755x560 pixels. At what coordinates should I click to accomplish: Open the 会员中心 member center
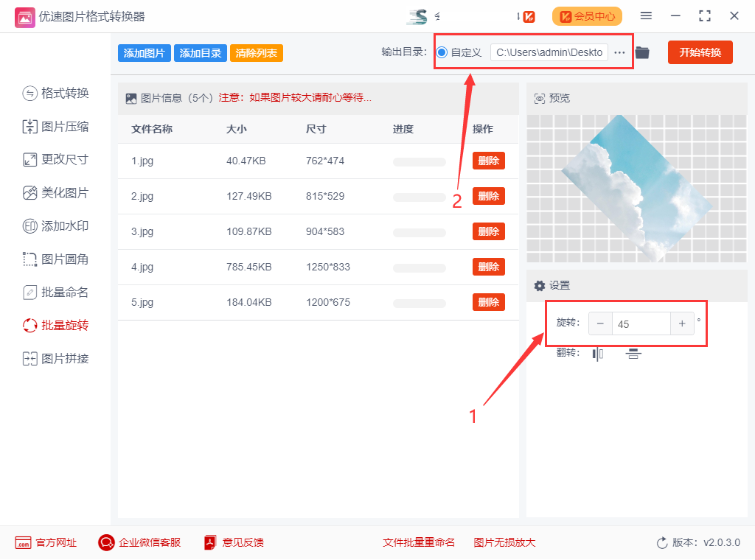click(587, 16)
